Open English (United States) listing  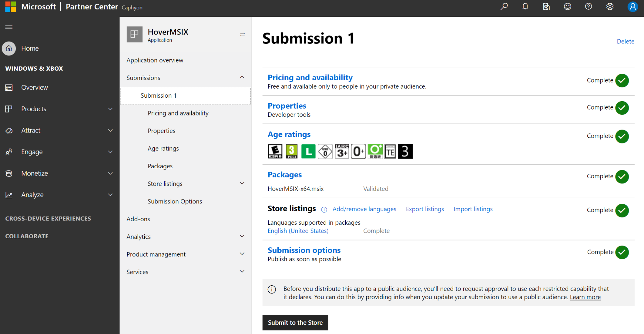click(x=298, y=231)
